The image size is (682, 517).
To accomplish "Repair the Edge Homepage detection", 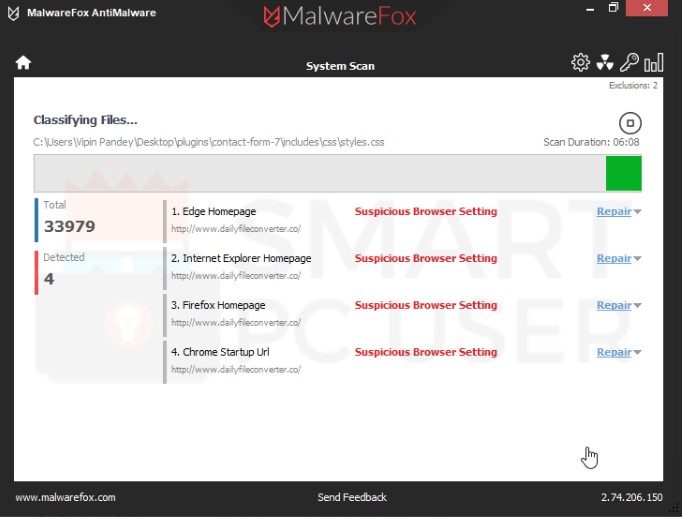I will click(x=614, y=211).
